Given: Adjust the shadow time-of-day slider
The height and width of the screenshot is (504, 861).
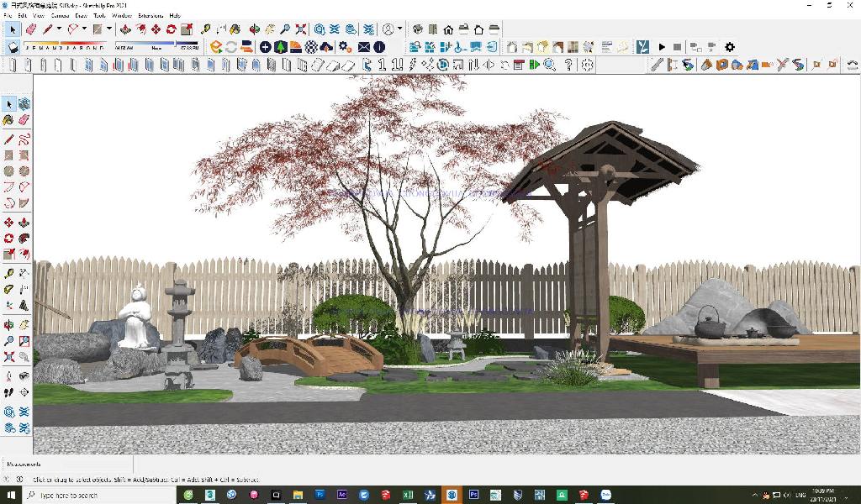Looking at the screenshot, I should 157,48.
